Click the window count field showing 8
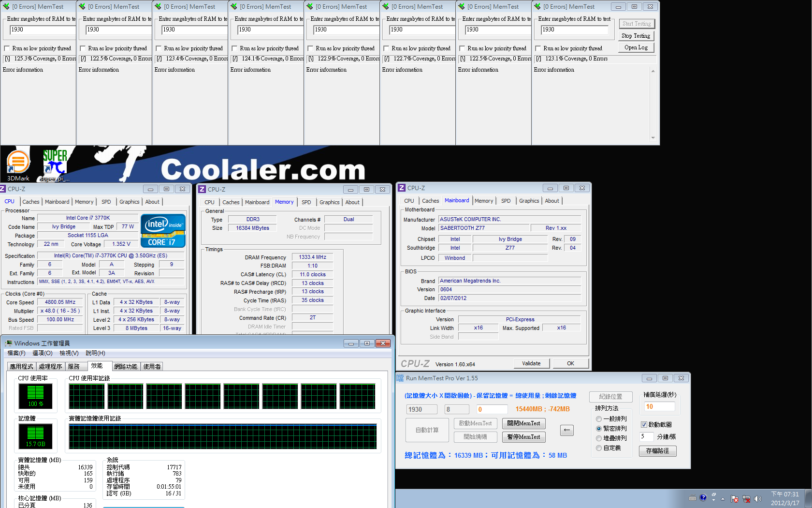The image size is (812, 508). [x=457, y=409]
